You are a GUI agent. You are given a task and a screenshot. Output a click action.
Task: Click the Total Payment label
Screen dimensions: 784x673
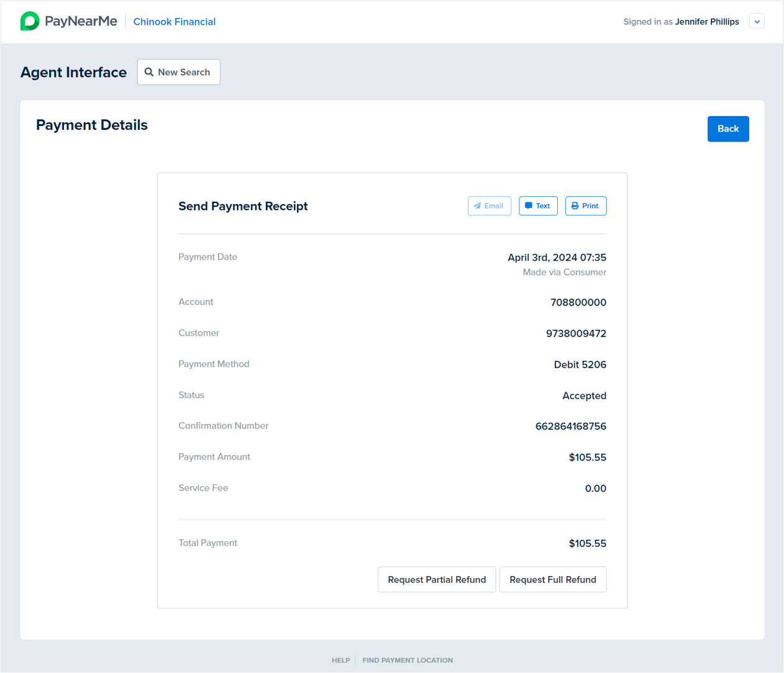[x=208, y=543]
